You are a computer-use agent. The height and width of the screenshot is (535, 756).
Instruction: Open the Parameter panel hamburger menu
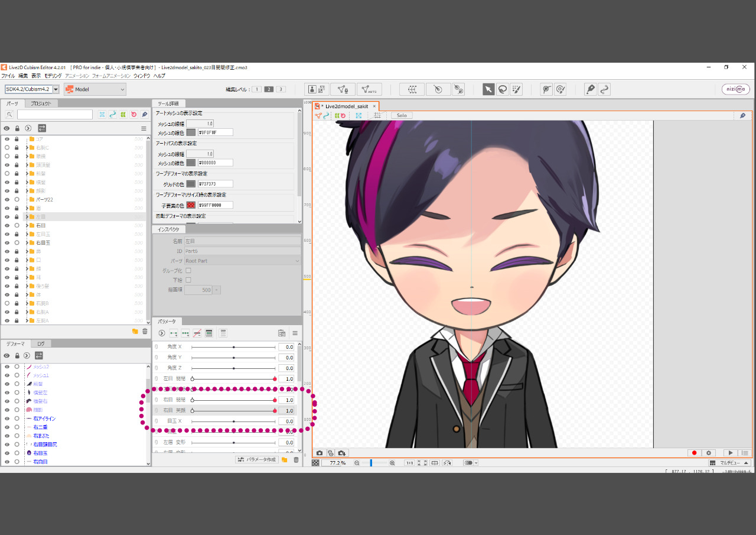pos(295,333)
